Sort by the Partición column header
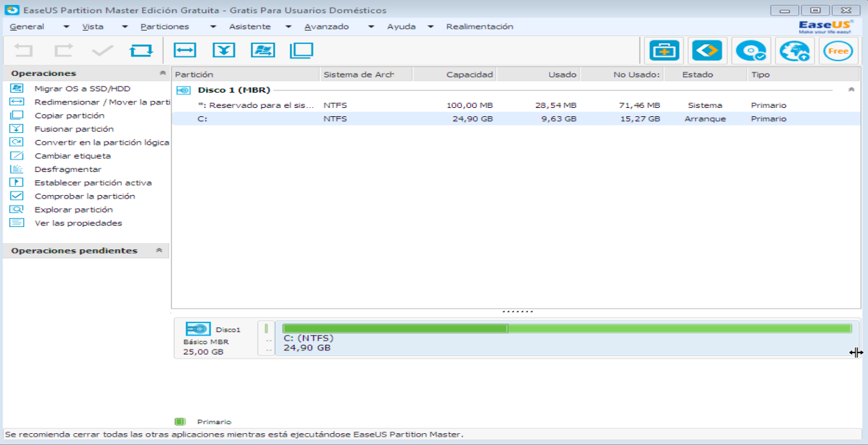Image resolution: width=868 pixels, height=445 pixels. tap(246, 74)
